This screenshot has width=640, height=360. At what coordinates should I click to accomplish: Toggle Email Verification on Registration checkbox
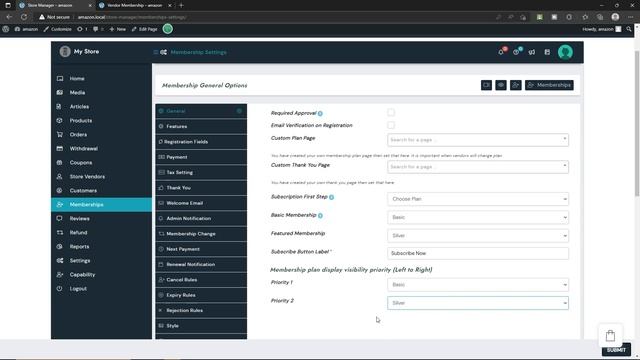(x=391, y=125)
